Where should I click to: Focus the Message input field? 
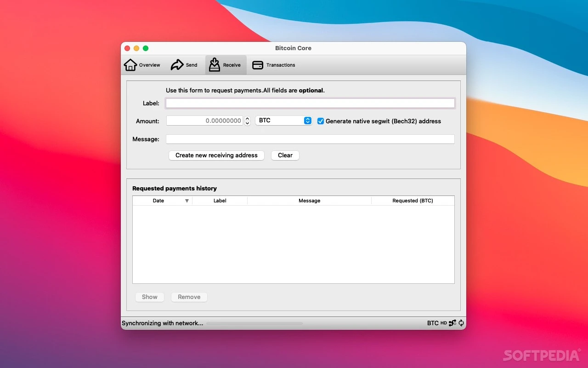coord(310,139)
